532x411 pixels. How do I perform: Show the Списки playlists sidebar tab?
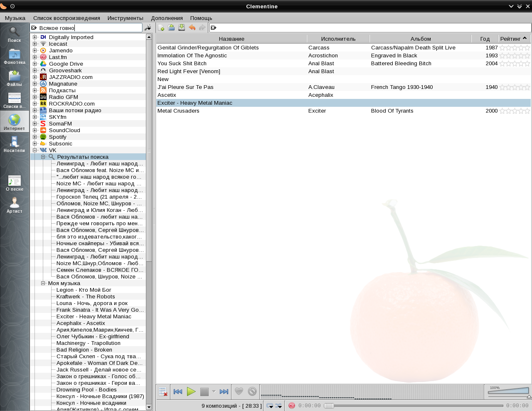click(15, 101)
